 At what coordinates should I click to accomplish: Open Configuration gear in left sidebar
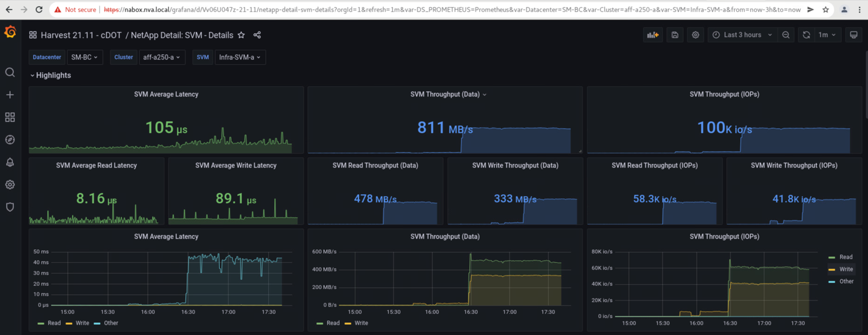tap(10, 184)
